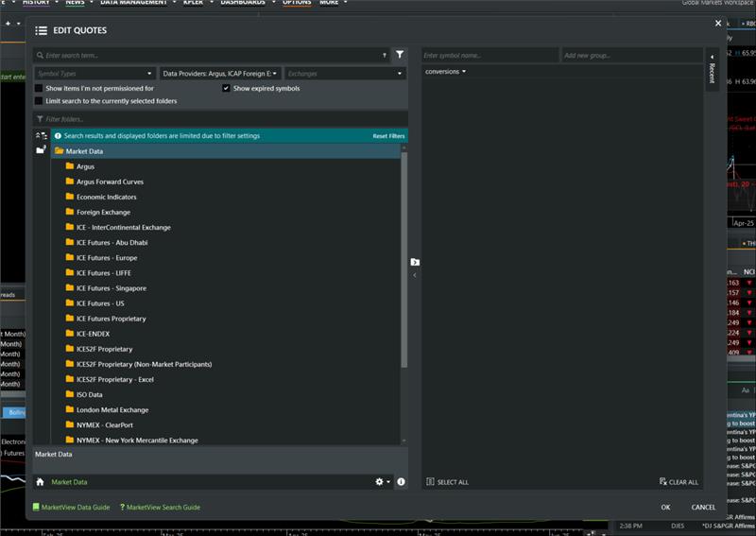
Task: Click the Select All icon
Action: 430,481
